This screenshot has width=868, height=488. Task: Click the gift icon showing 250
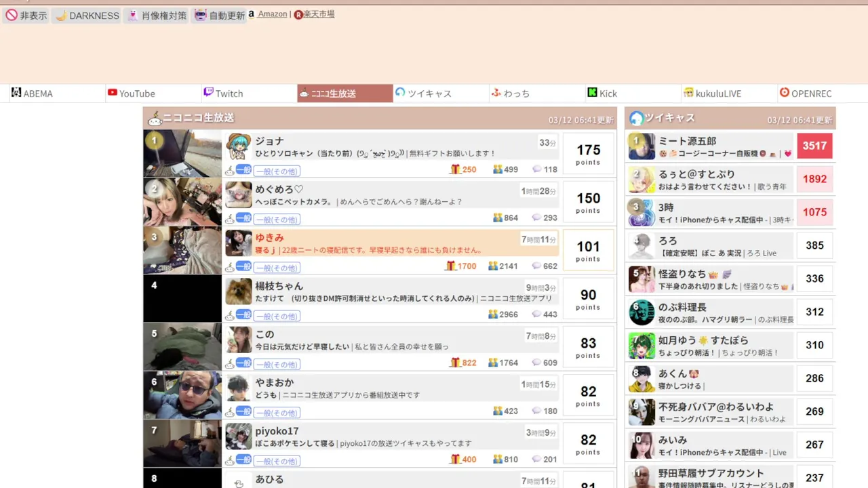[x=455, y=169]
